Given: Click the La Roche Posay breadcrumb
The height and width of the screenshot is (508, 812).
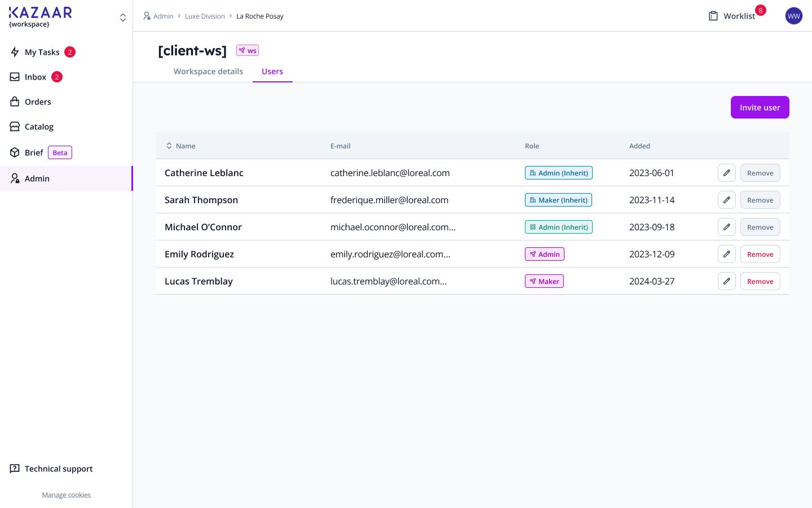Looking at the screenshot, I should point(260,16).
